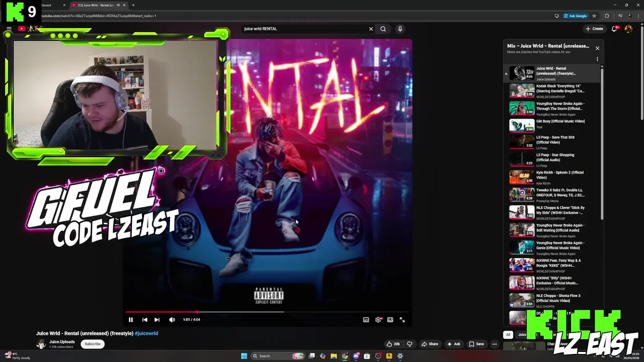Viewport: 644px width, 362px height.
Task: Save the video to a playlist
Action: point(476,344)
